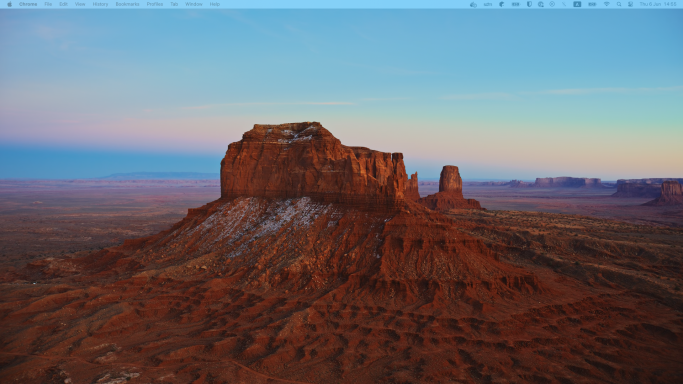Open the Tab menu
The image size is (683, 384).
[x=174, y=4]
